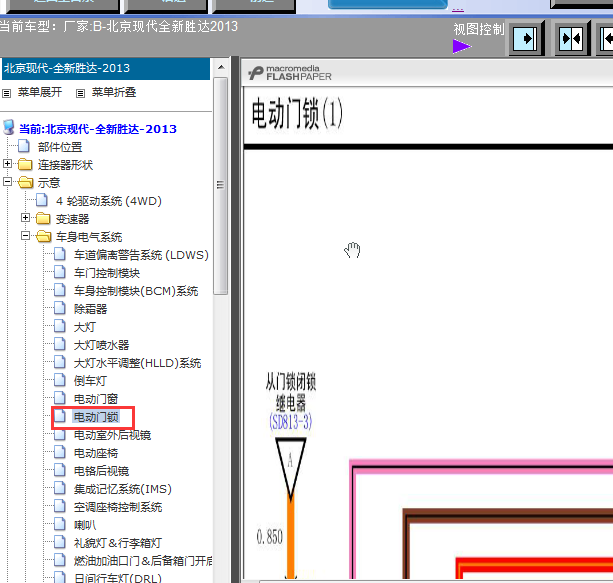Click the document icon beside 倒车灯

[x=59, y=380]
